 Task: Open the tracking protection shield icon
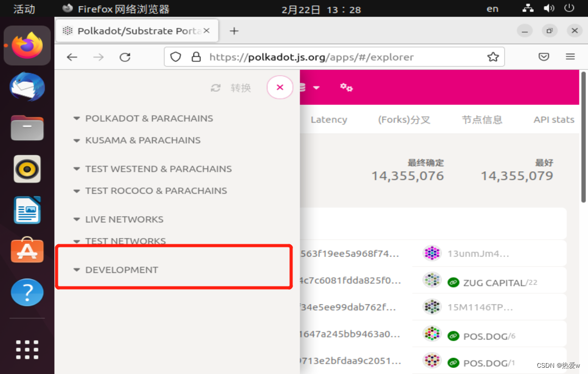click(x=176, y=57)
